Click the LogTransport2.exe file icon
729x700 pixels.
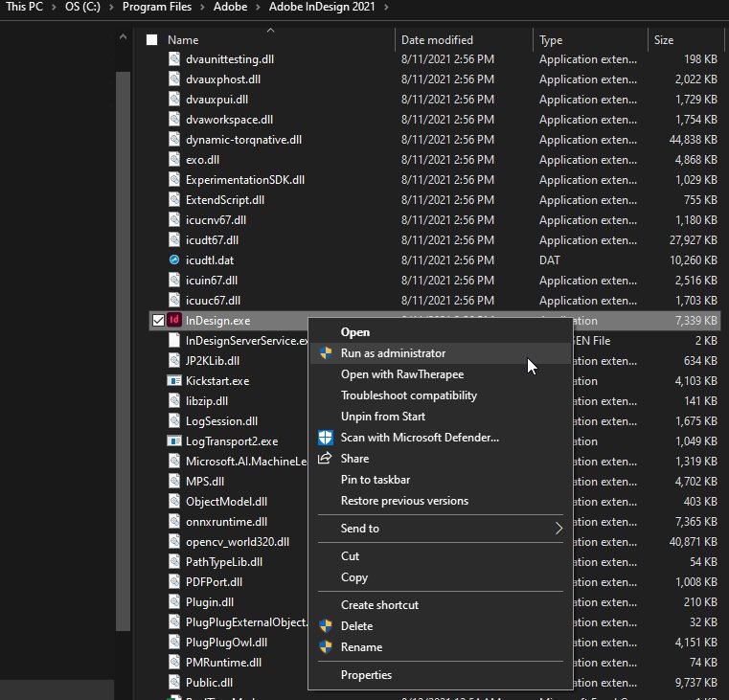(174, 440)
